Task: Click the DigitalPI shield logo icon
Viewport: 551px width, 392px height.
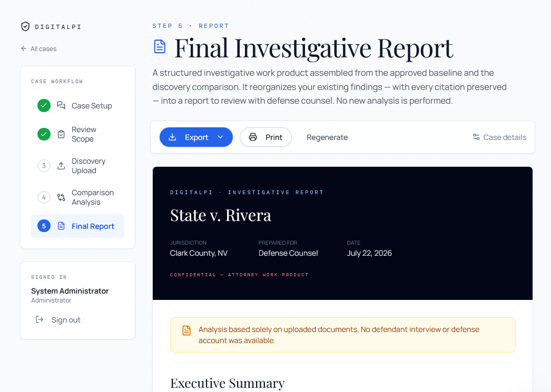Action: [x=25, y=26]
